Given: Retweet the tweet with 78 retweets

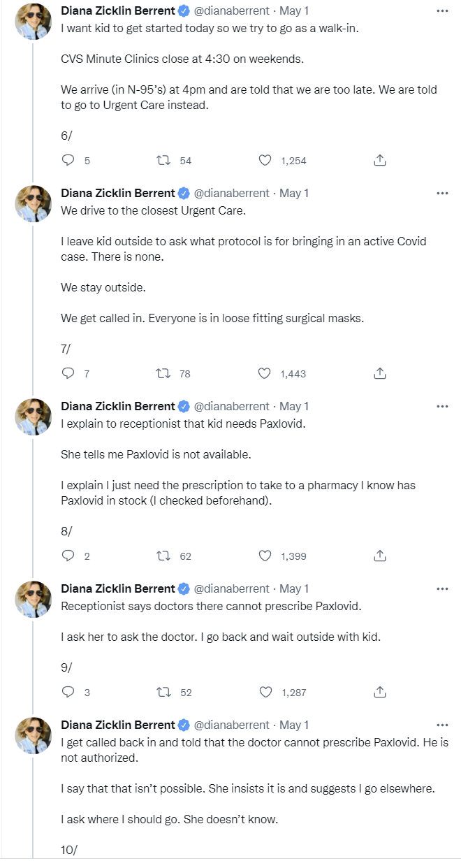Looking at the screenshot, I should click(x=164, y=374).
